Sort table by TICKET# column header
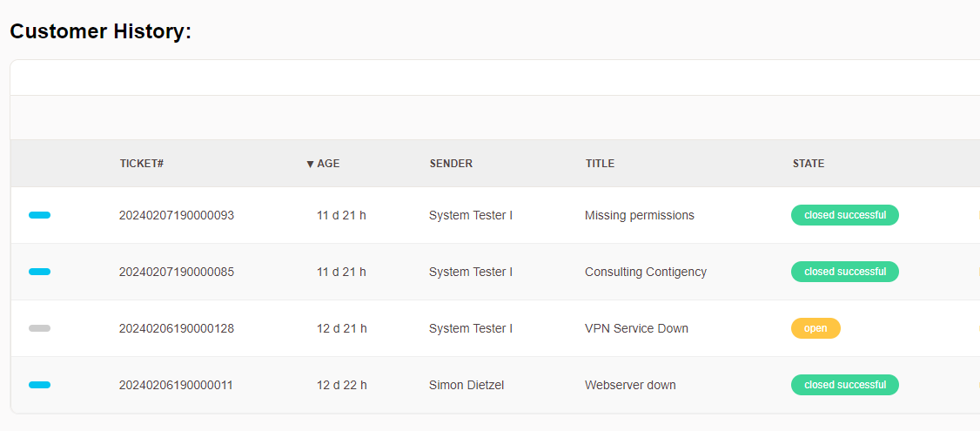The height and width of the screenshot is (431, 980). click(x=142, y=164)
